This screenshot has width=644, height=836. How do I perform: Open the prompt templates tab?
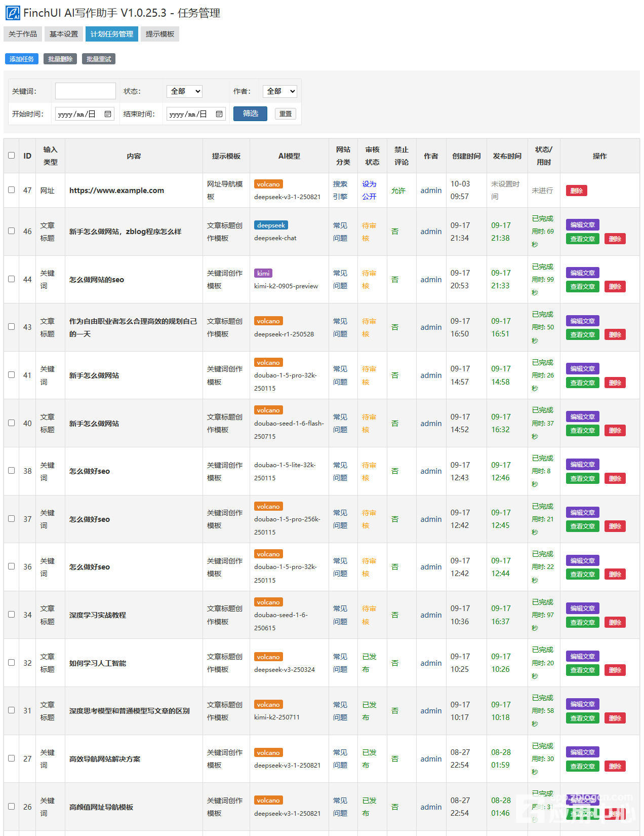pos(159,34)
